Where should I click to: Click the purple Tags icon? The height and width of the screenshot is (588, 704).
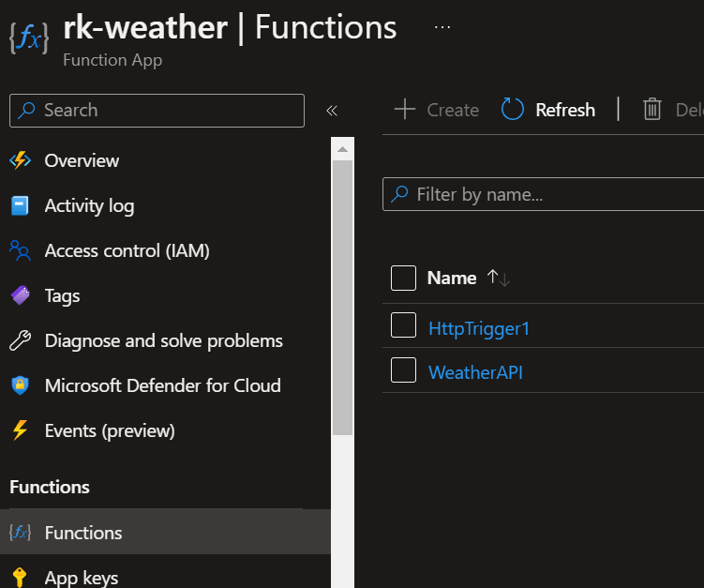(x=20, y=295)
